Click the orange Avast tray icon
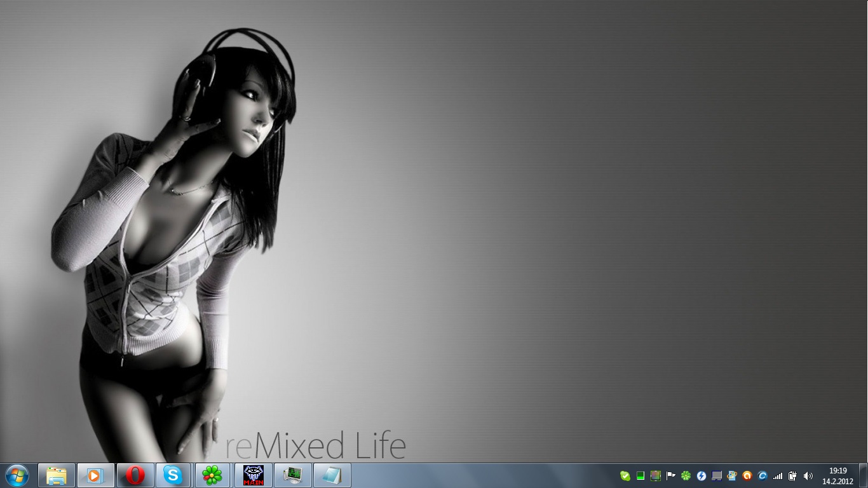The height and width of the screenshot is (488, 868). pos(747,476)
